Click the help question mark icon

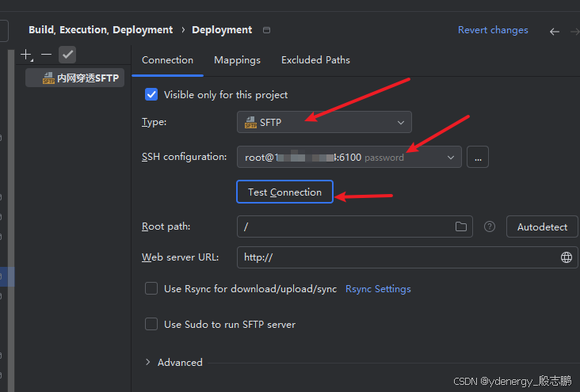click(490, 226)
